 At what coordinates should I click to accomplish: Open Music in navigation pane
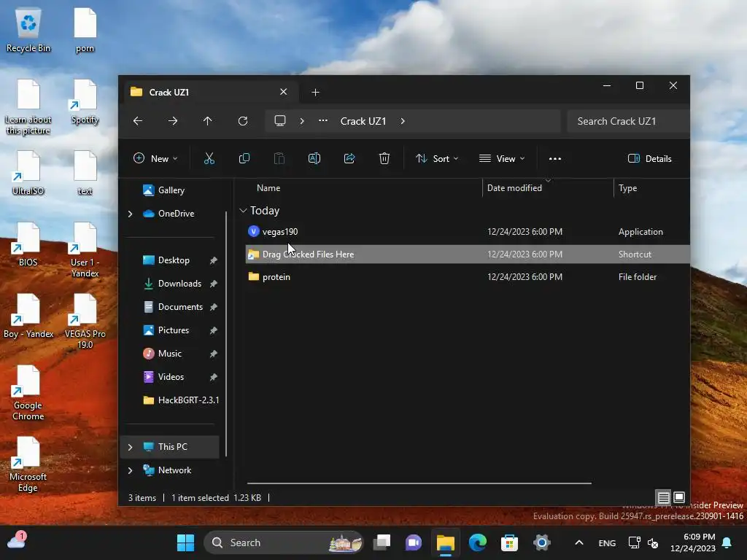point(162,354)
